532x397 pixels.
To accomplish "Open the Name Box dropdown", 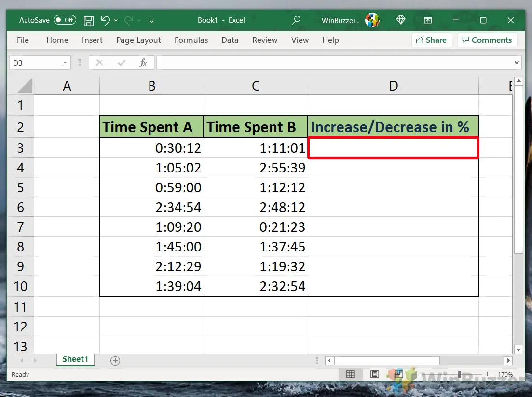I will [x=66, y=63].
